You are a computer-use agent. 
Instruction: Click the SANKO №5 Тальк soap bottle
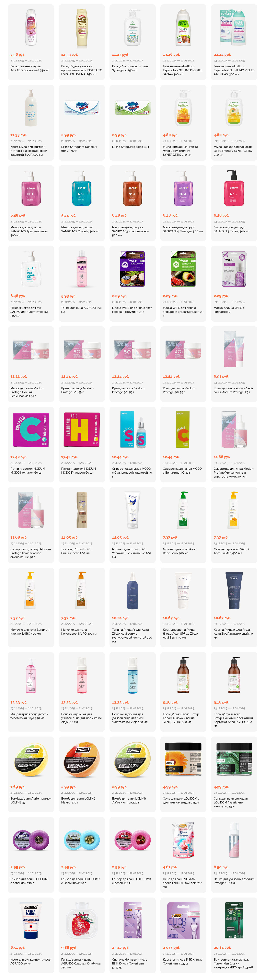coord(234,189)
